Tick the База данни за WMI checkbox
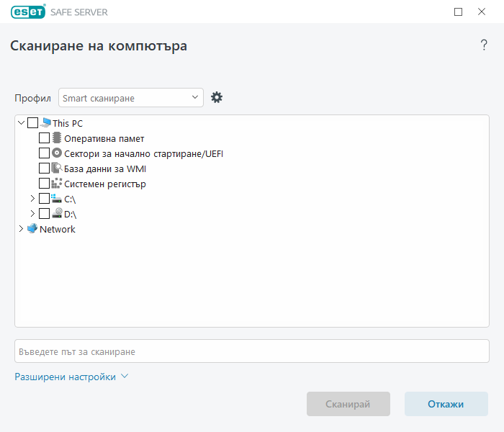The height and width of the screenshot is (432, 504). 44,168
